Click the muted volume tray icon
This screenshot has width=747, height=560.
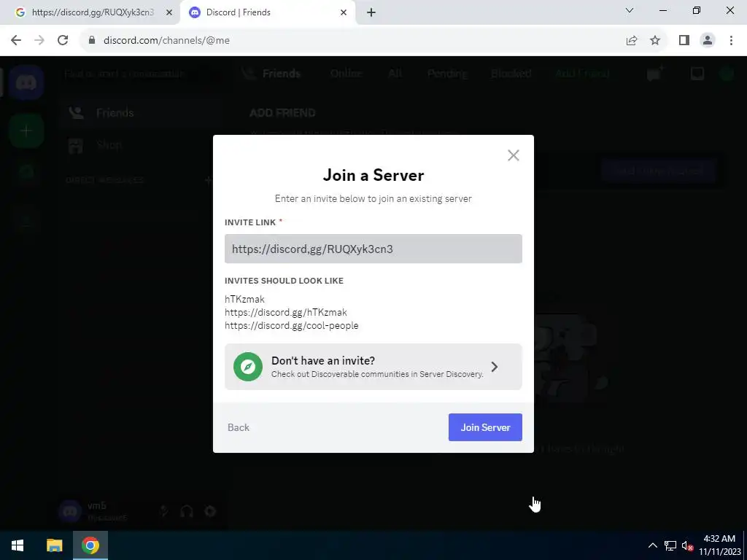(687, 545)
